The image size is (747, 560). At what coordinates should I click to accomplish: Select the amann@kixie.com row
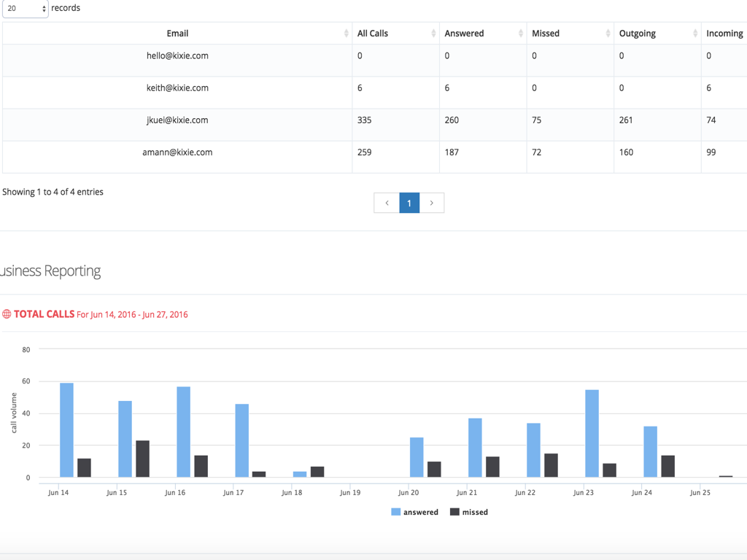pyautogui.click(x=177, y=152)
